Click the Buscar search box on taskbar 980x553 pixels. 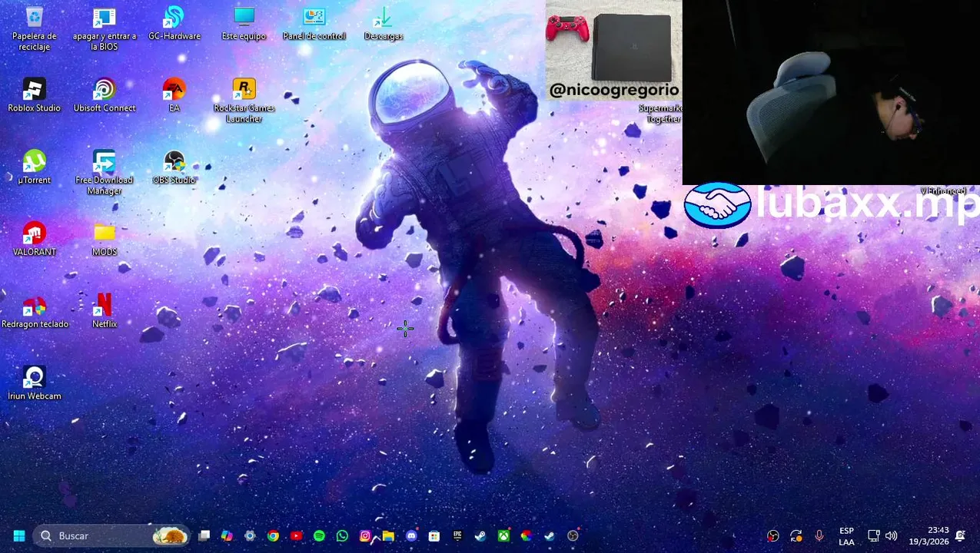(111, 536)
